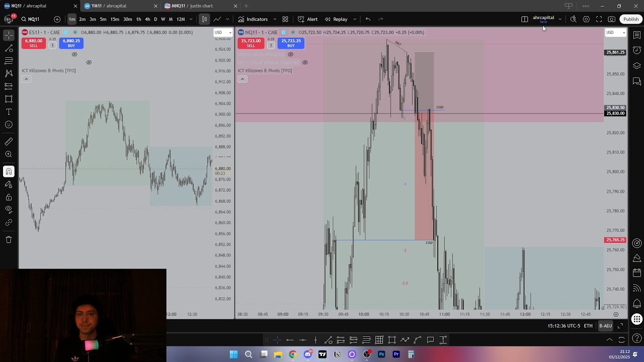
Task: Activate the Zoom In tool
Action: point(9,154)
